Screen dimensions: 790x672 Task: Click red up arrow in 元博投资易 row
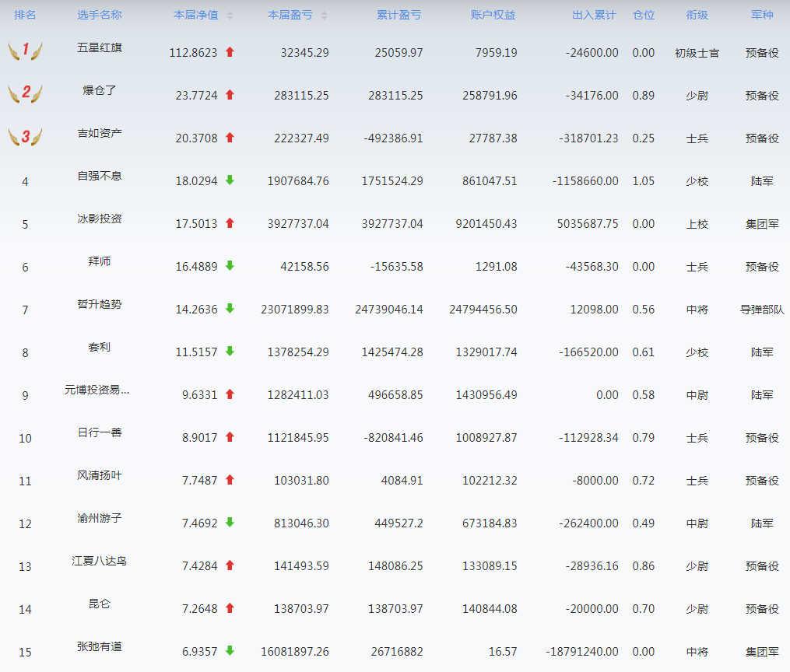(230, 394)
